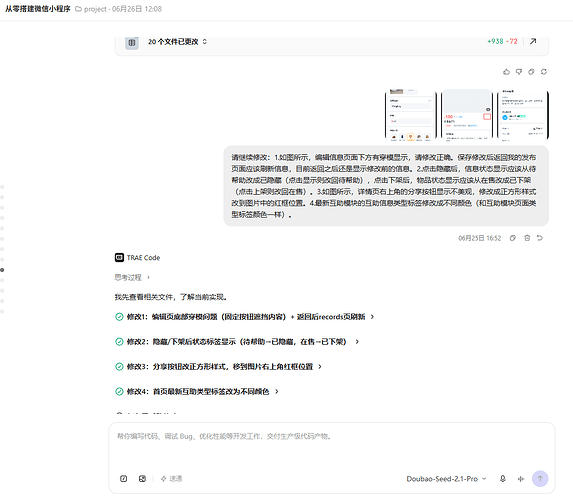
Task: Click the waveform icon beside the microphone
Action: click(521, 479)
